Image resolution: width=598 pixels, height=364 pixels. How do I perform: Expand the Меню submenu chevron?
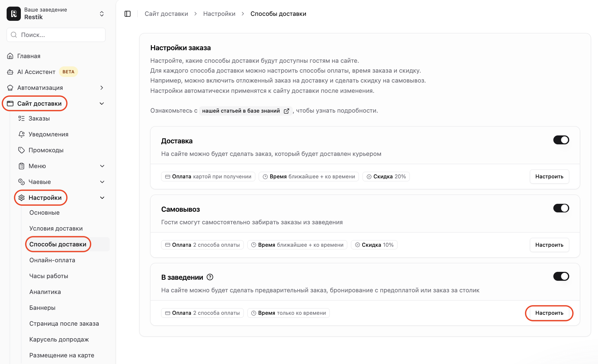pos(102,166)
